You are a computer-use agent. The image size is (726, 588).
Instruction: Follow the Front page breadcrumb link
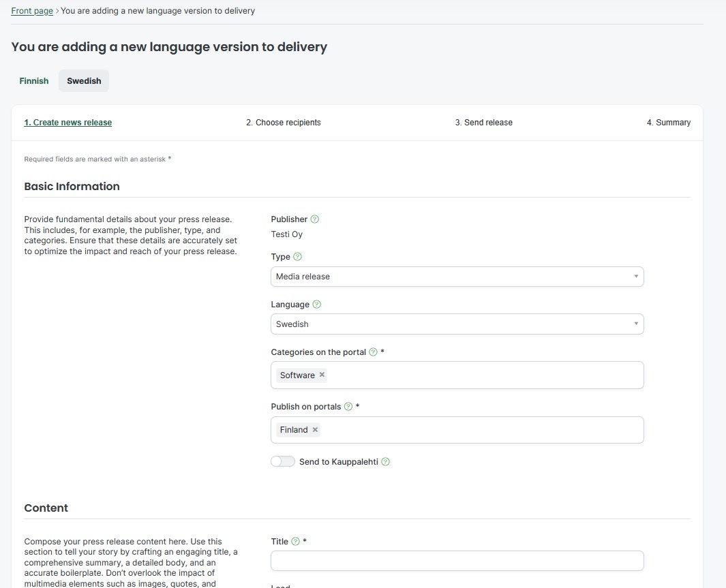click(32, 11)
